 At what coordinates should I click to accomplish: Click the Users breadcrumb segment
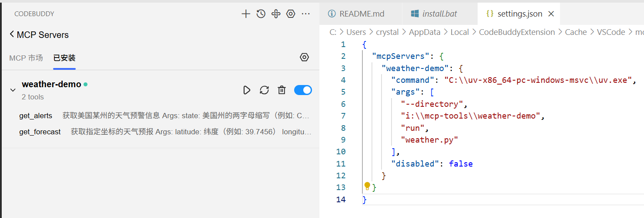(x=356, y=32)
